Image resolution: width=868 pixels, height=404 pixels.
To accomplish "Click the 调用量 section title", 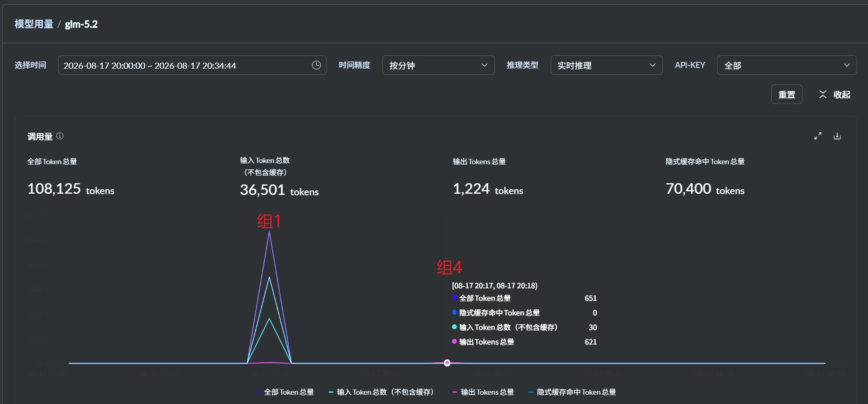I will [x=40, y=136].
